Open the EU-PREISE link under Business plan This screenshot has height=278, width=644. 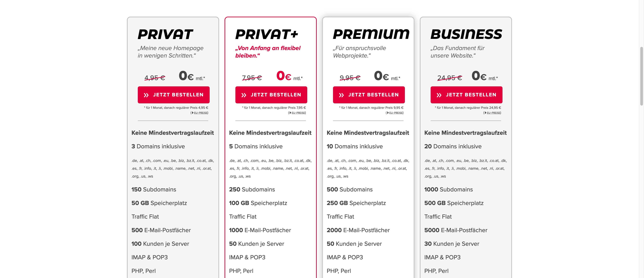(494, 113)
